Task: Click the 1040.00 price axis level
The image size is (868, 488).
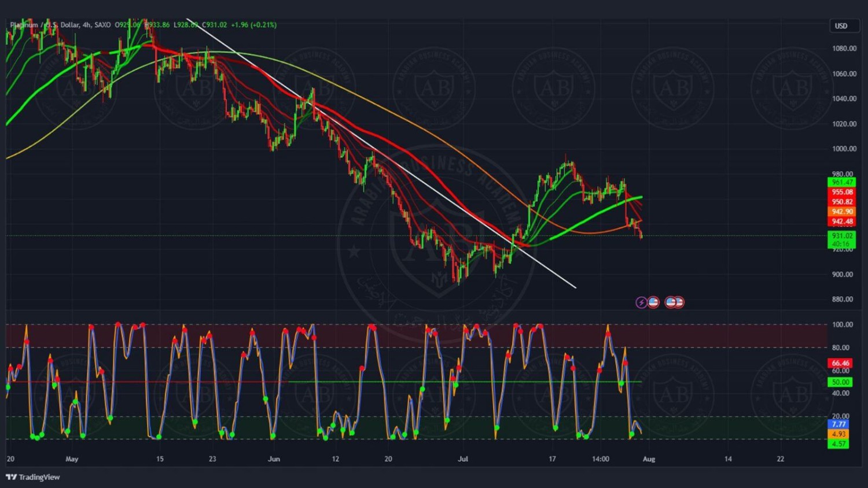Action: tap(844, 99)
